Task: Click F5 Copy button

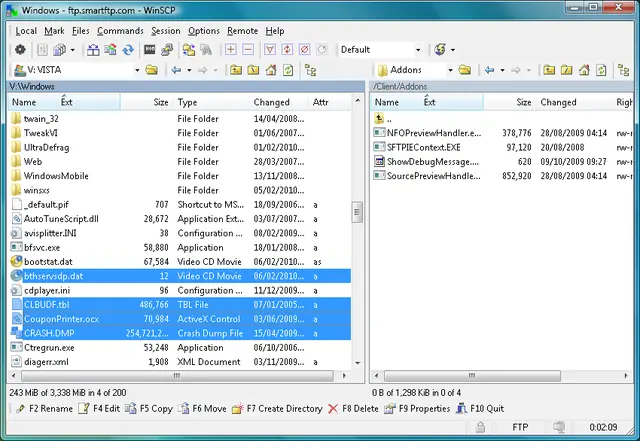Action: 149,408
